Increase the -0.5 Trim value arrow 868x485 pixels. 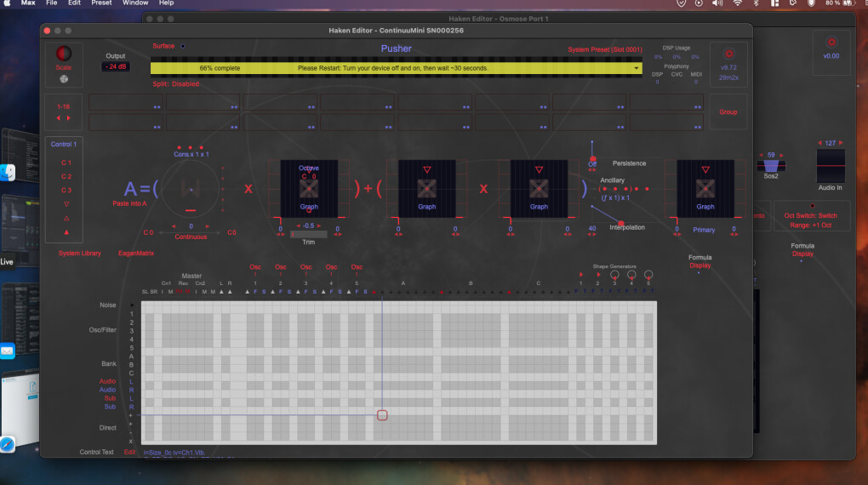tap(319, 225)
